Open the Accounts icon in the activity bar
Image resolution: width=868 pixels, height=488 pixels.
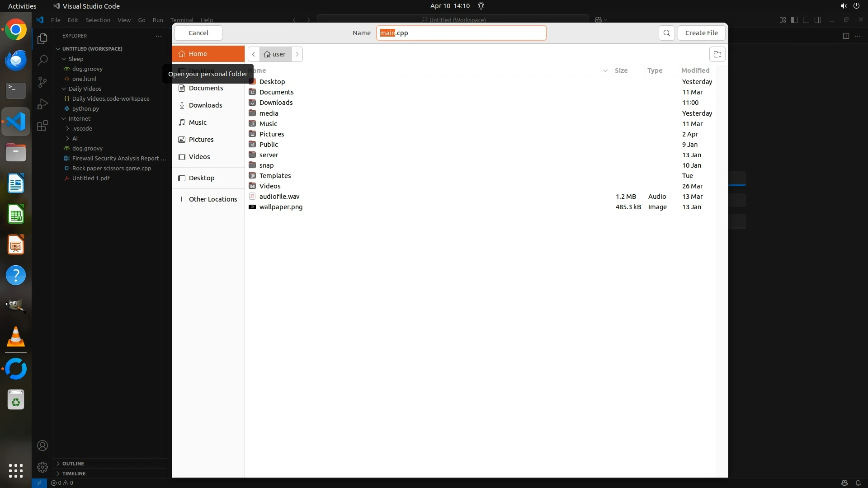tap(42, 446)
